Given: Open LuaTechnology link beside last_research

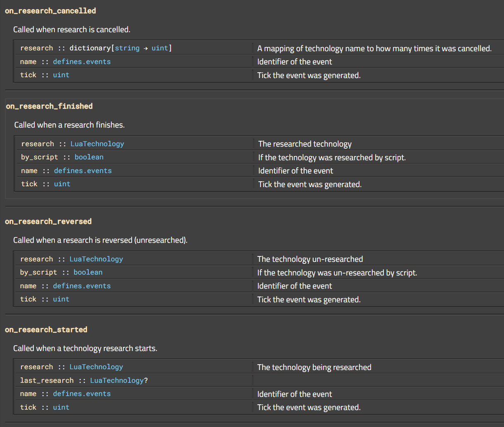Looking at the screenshot, I should pos(117,380).
